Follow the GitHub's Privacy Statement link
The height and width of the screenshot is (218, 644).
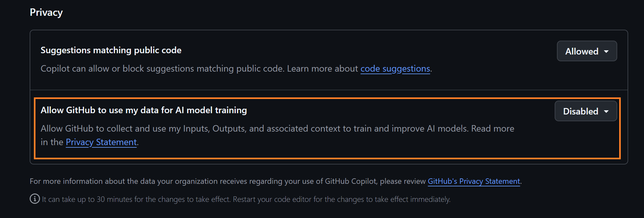coord(474,181)
